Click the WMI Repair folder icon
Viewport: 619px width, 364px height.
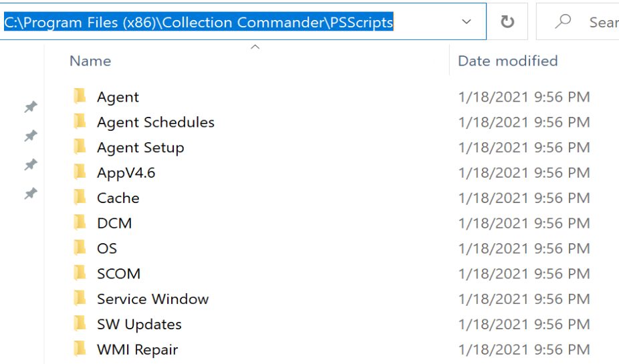[x=80, y=349]
